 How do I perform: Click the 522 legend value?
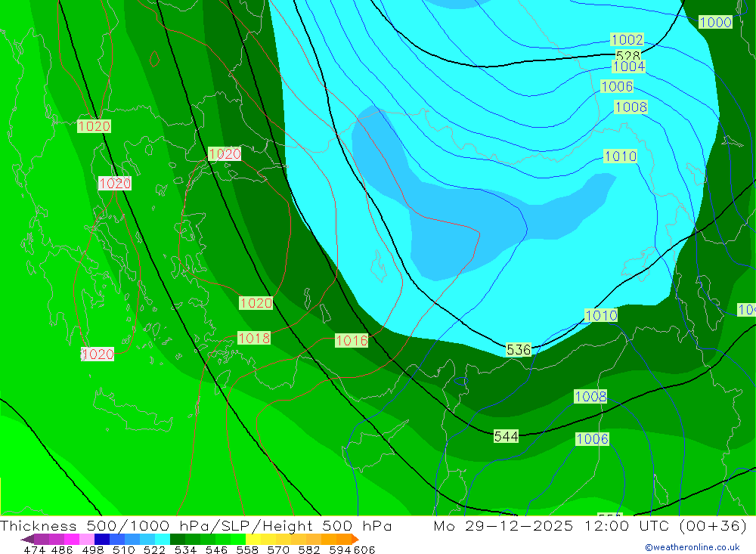(154, 550)
